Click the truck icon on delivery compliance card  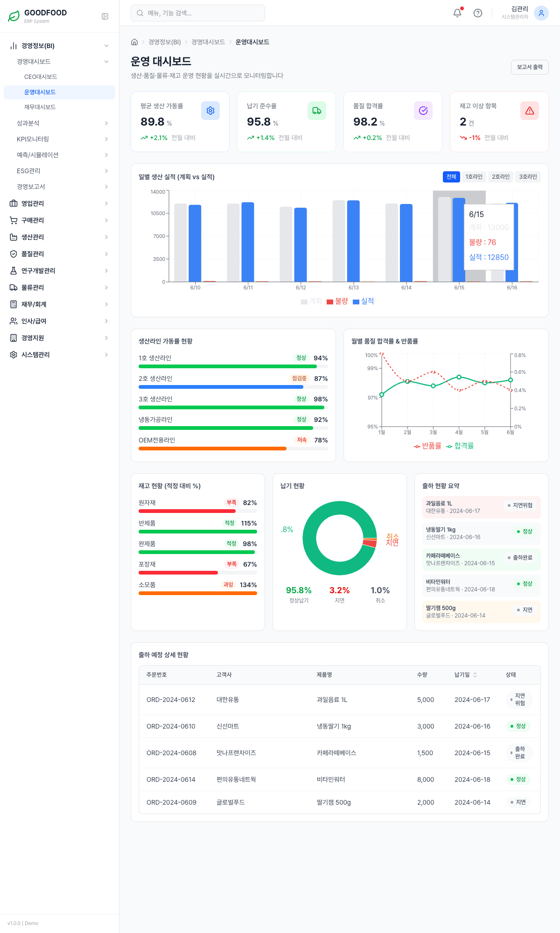pos(317,111)
